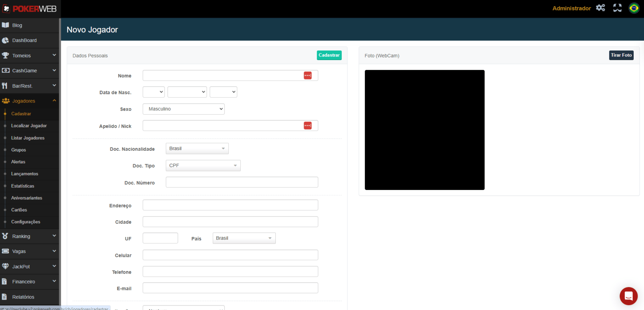Select Localizar Jogador submenu item
The height and width of the screenshot is (310, 644).
click(29, 126)
